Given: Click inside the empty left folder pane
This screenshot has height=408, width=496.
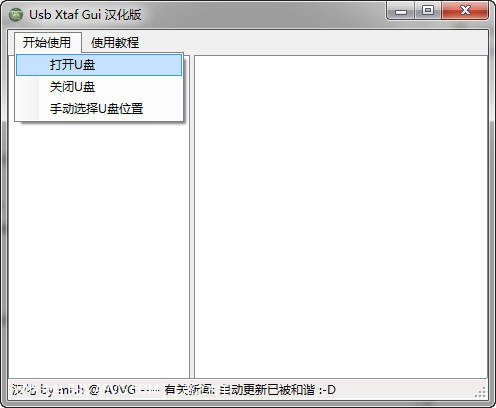Looking at the screenshot, I should click(x=99, y=250).
